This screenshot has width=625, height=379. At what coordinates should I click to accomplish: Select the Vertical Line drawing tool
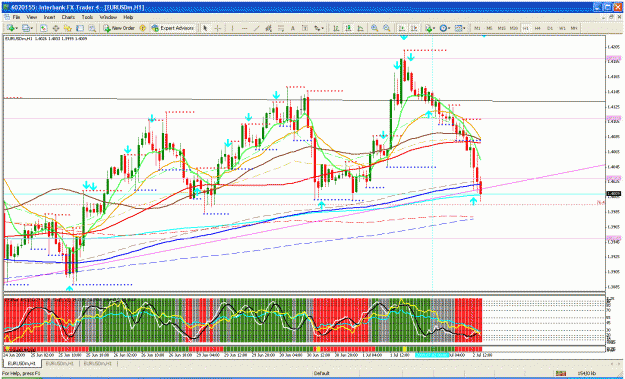coord(232,28)
